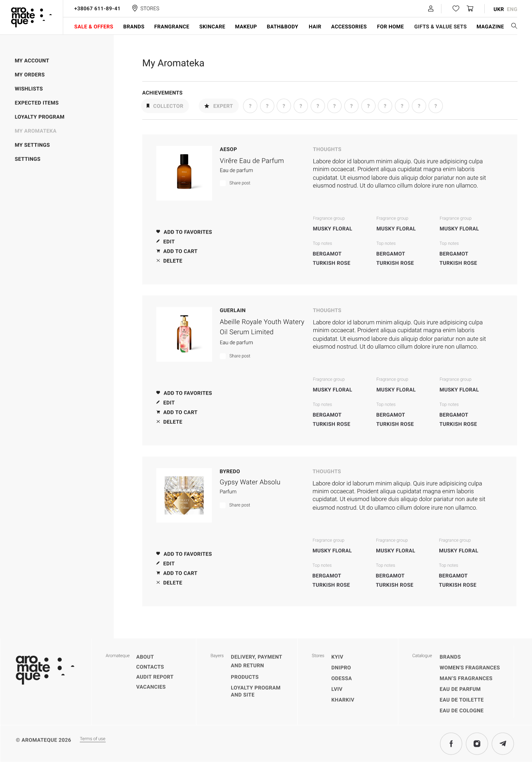This screenshot has height=762, width=532.
Task: Open the user account profile icon
Action: [x=431, y=9]
